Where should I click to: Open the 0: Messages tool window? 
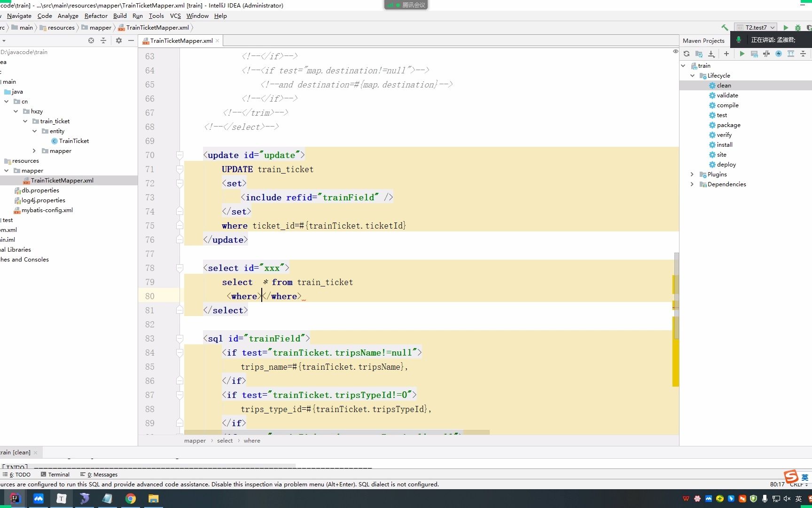(x=99, y=475)
